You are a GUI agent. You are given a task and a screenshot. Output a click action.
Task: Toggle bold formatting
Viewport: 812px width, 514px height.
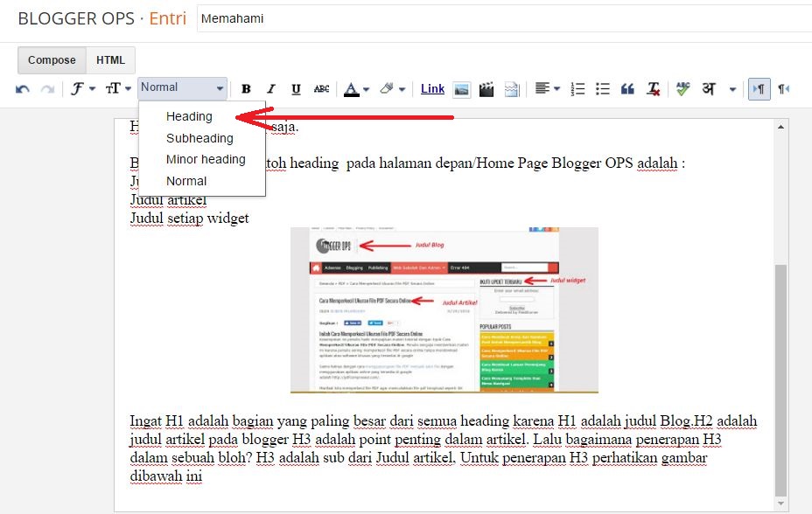click(x=246, y=88)
